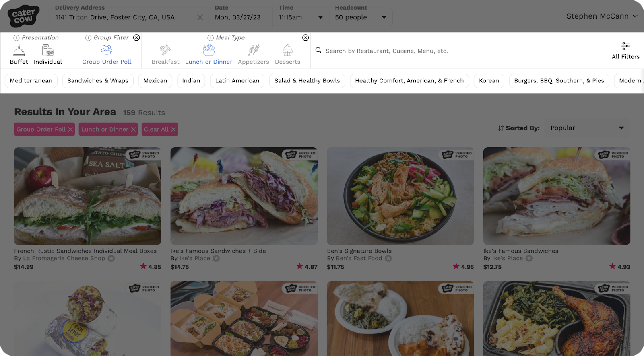The width and height of the screenshot is (644, 356).
Task: Open the French Rustic Sandwiches photo
Action: [x=87, y=196]
